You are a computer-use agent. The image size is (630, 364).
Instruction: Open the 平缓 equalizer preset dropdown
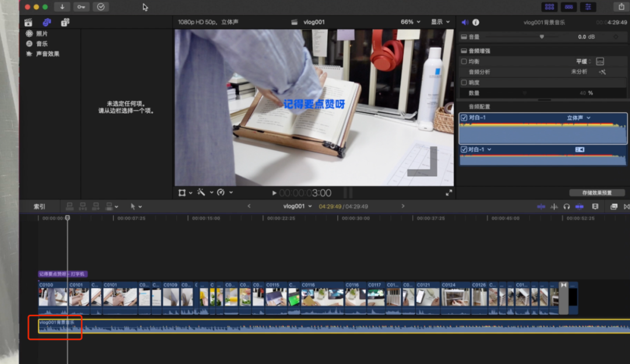point(584,61)
